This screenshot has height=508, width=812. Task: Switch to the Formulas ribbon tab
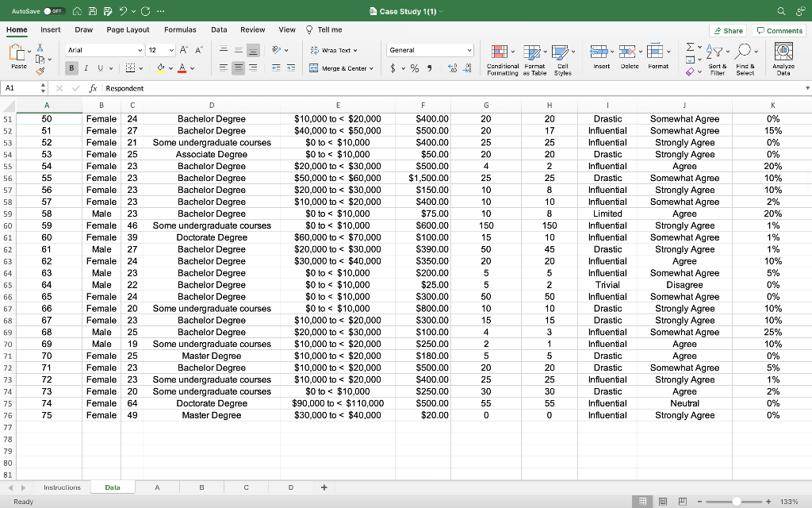coord(180,29)
